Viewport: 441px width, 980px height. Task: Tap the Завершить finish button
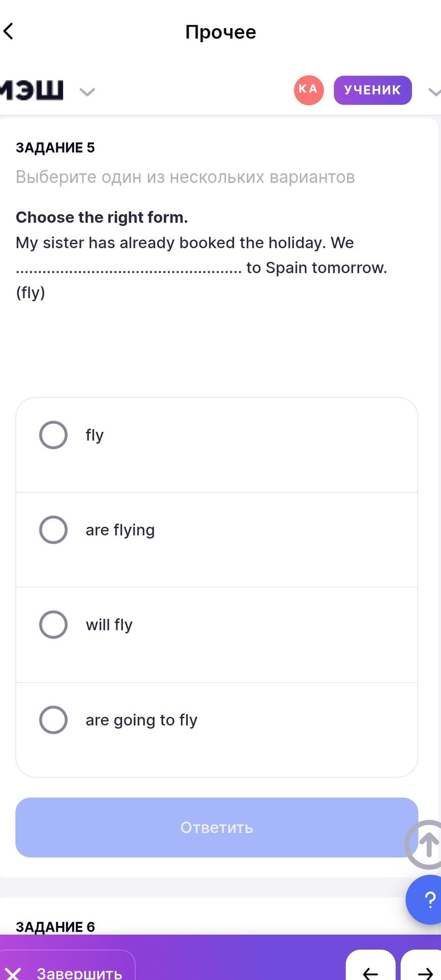67,968
